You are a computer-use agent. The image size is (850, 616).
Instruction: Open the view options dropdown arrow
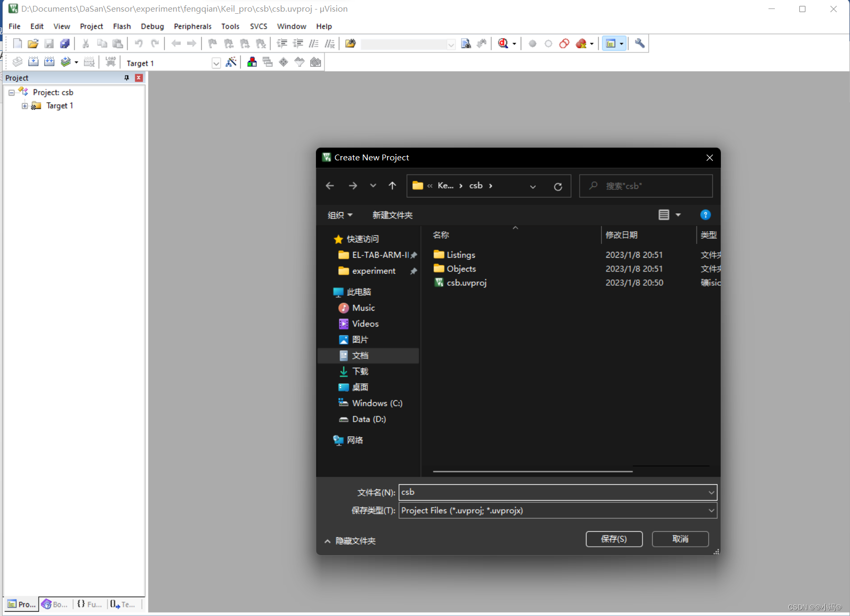(x=678, y=214)
